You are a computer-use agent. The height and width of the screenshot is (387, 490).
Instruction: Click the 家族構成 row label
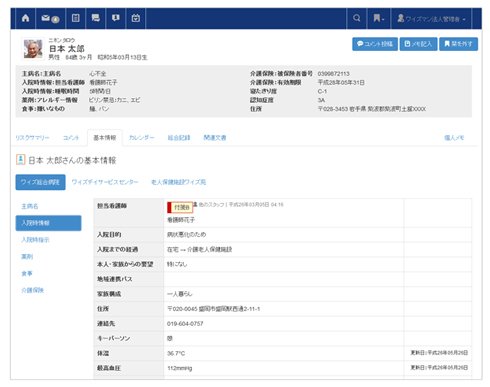109,294
